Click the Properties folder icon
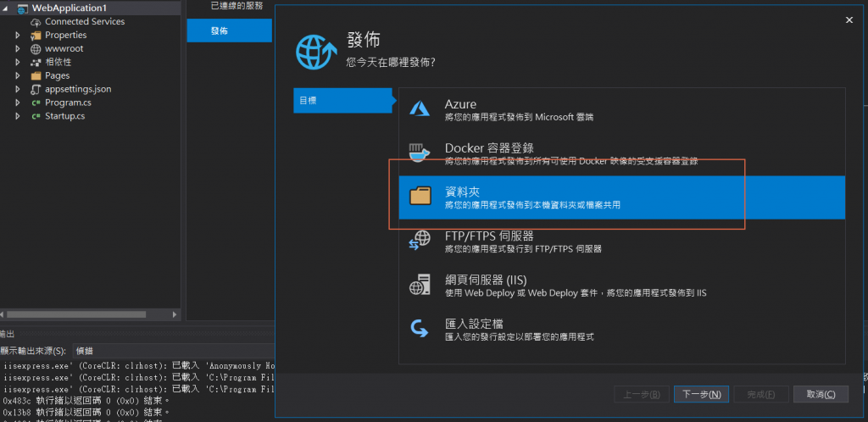This screenshot has height=422, width=868. click(36, 36)
